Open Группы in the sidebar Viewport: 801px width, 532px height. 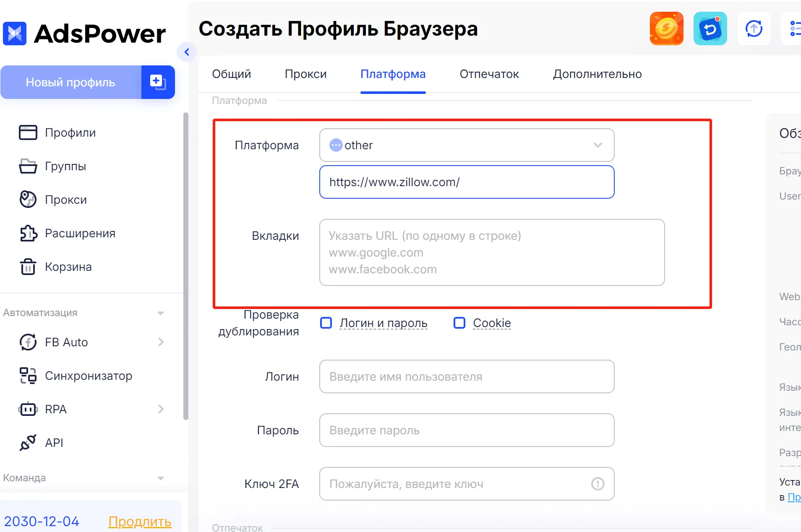coord(65,166)
